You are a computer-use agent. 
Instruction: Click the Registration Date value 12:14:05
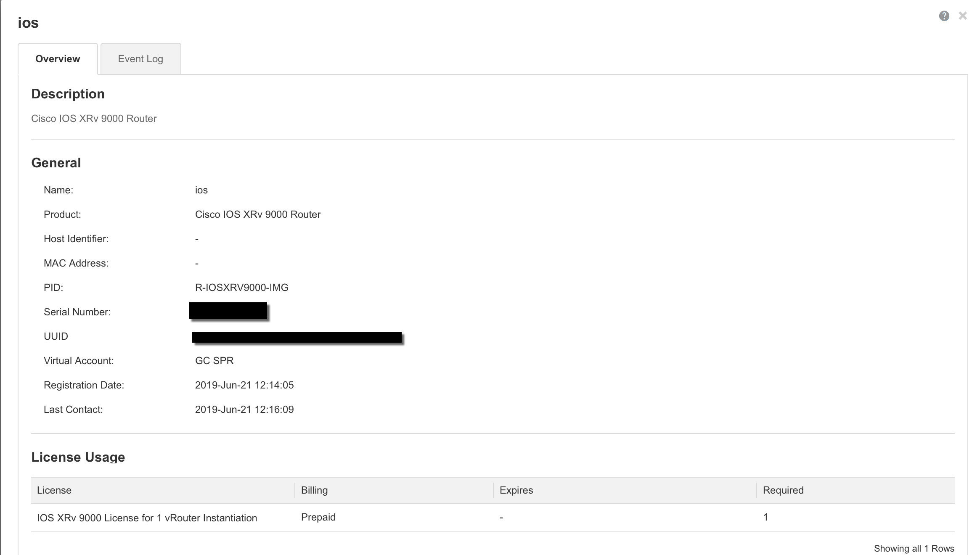244,385
